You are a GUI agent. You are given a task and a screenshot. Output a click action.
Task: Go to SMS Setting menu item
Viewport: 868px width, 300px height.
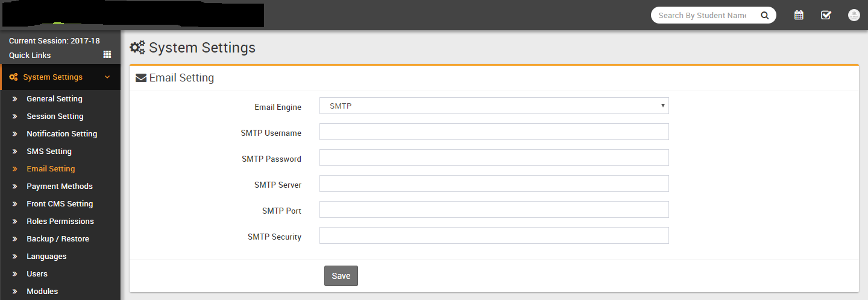click(x=49, y=152)
